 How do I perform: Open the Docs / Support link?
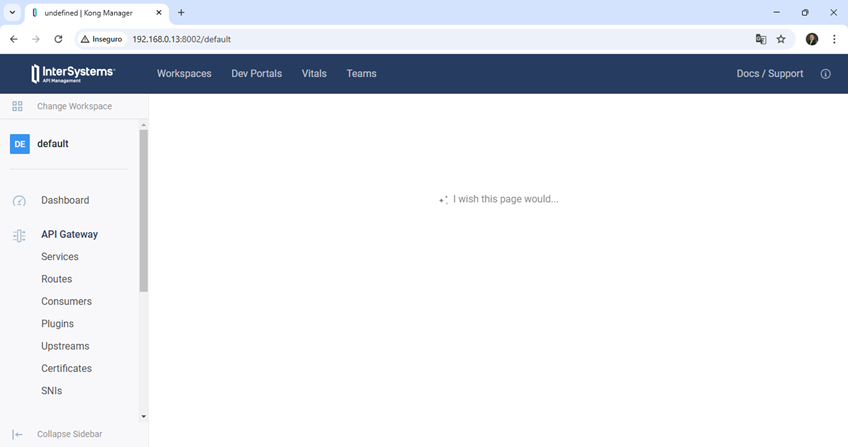click(770, 74)
